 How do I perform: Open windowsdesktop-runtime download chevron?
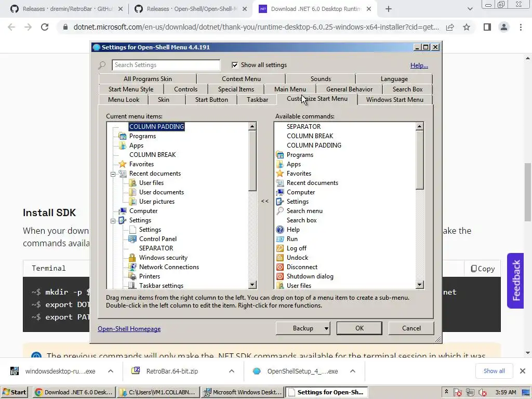pyautogui.click(x=111, y=371)
